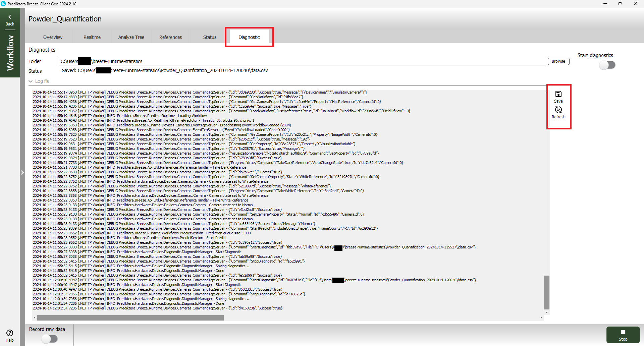Click the vertical log scrollbar thumb

tap(547, 292)
